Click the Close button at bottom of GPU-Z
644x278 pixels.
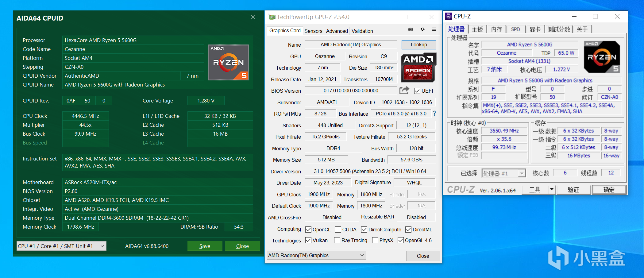click(x=423, y=256)
